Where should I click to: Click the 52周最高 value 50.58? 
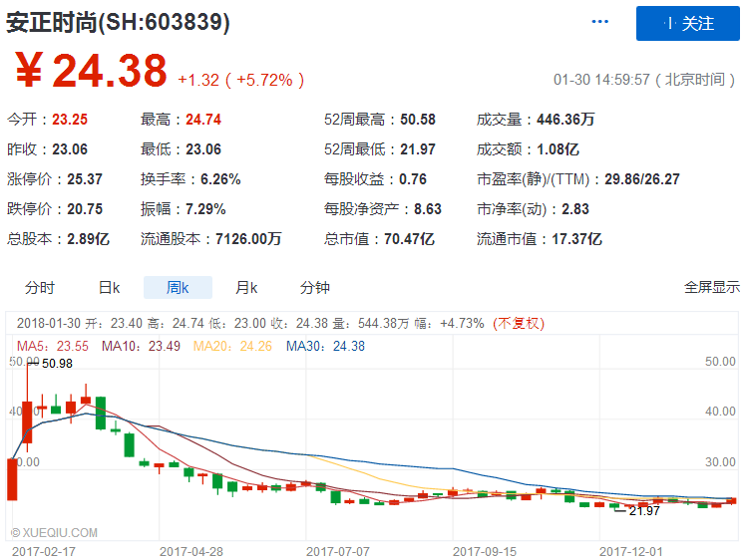coord(418,120)
